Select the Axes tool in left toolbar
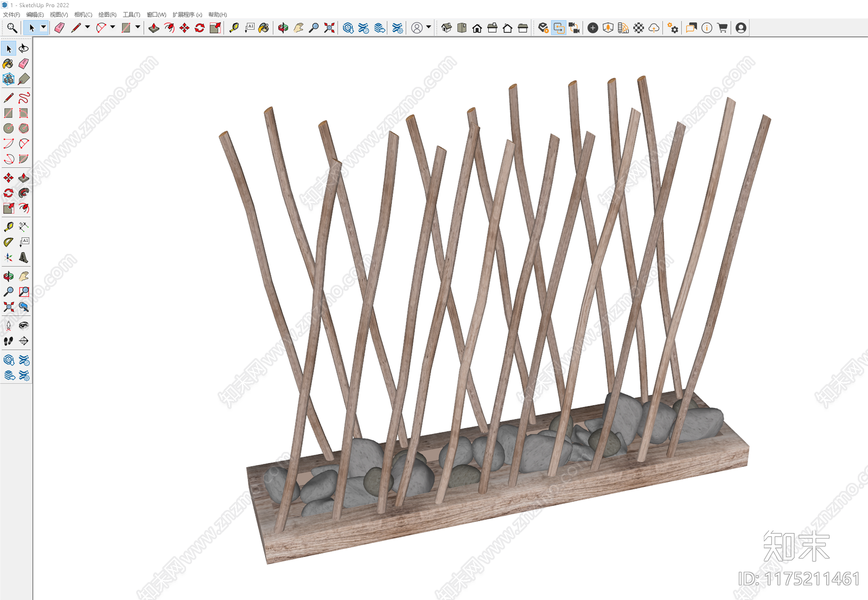Image resolution: width=868 pixels, height=600 pixels. click(x=9, y=258)
